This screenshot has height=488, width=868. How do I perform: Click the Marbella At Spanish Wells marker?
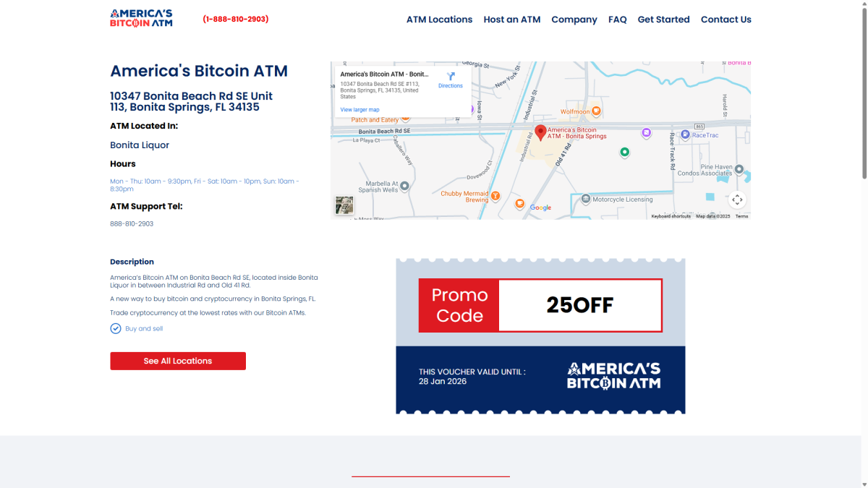(x=405, y=186)
